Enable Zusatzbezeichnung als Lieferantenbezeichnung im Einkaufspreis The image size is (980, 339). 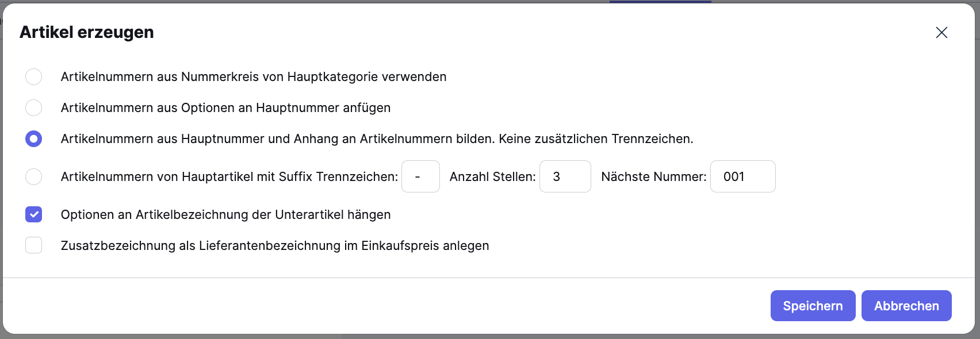33,245
